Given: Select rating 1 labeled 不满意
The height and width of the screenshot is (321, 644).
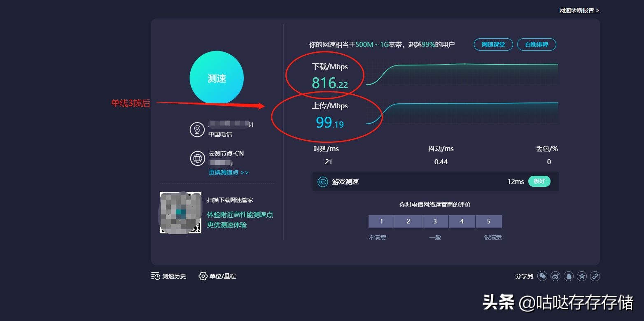Looking at the screenshot, I should (x=381, y=221).
